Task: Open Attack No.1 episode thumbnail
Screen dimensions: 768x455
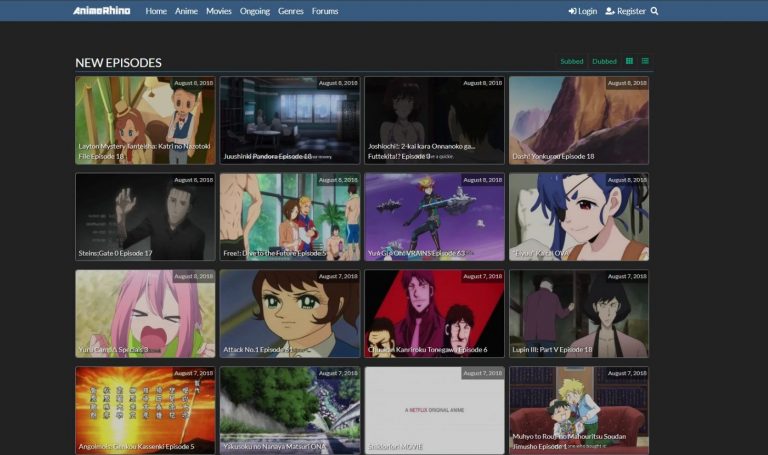Action: (290, 313)
